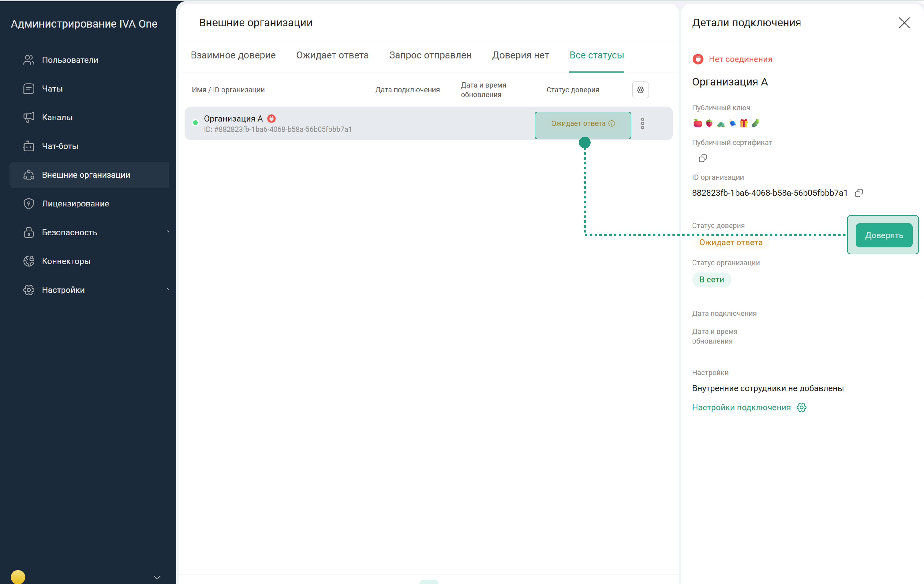The image size is (924, 584).
Task: Open the Коннекторы sidebar item
Action: (66, 261)
